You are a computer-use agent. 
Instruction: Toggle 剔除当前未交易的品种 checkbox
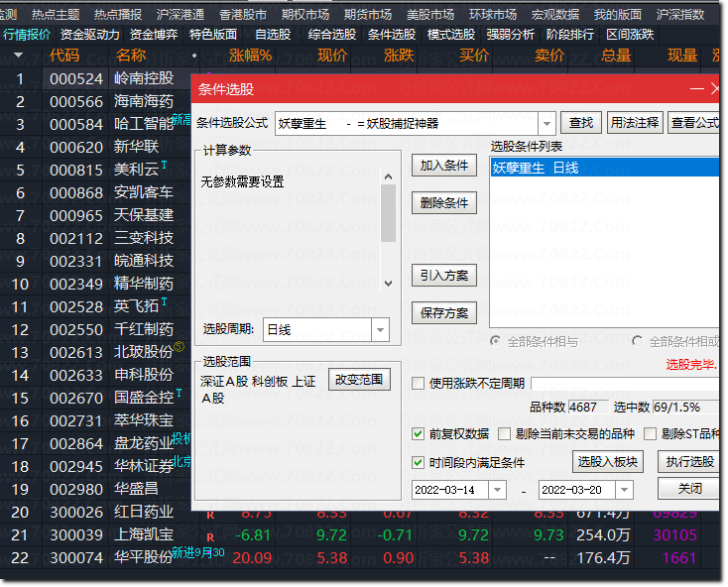click(x=504, y=434)
